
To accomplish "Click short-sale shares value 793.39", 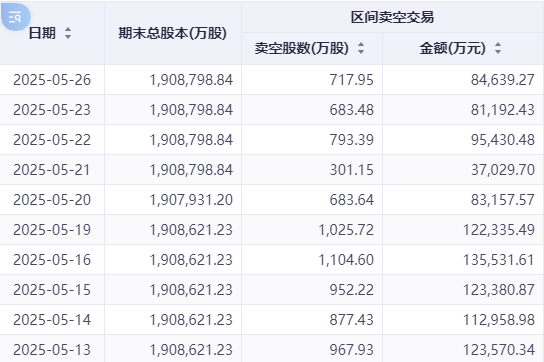I will pyautogui.click(x=351, y=140).
